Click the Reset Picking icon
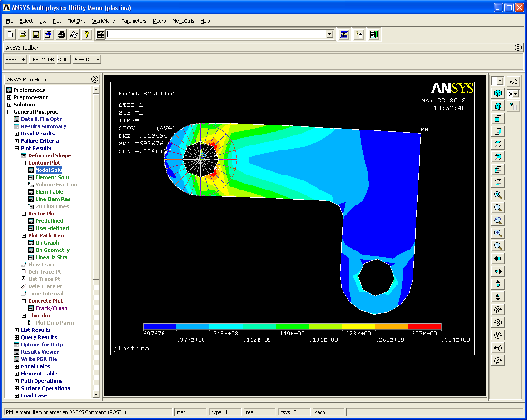 point(359,34)
